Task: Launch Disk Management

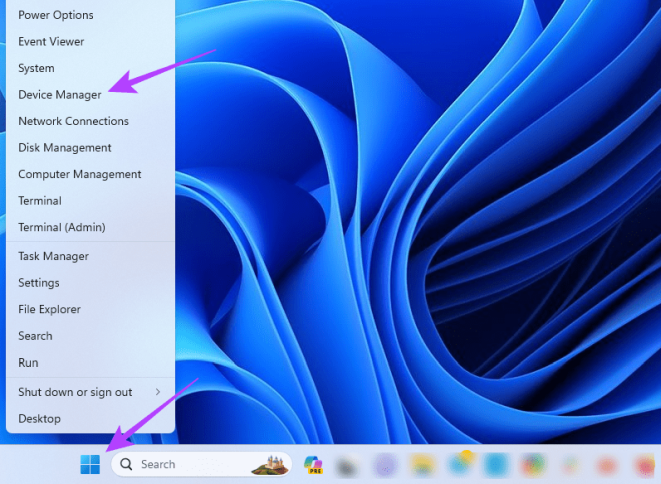Action: pyautogui.click(x=65, y=148)
